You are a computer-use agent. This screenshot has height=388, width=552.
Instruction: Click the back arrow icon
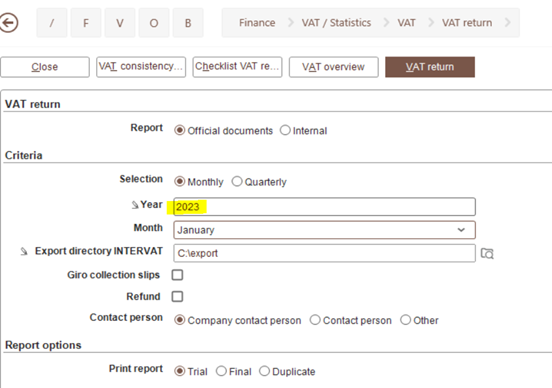click(x=8, y=23)
